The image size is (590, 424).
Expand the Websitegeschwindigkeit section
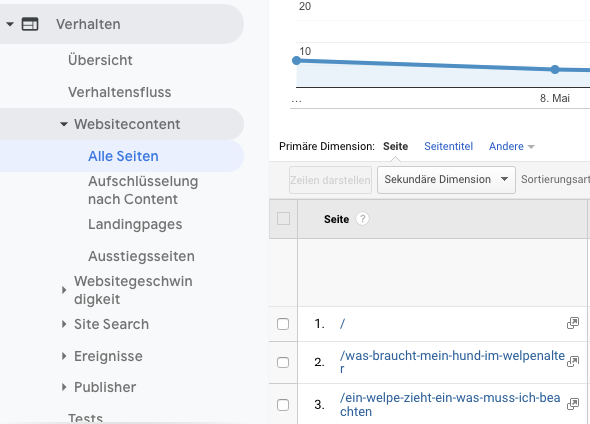[x=64, y=290]
